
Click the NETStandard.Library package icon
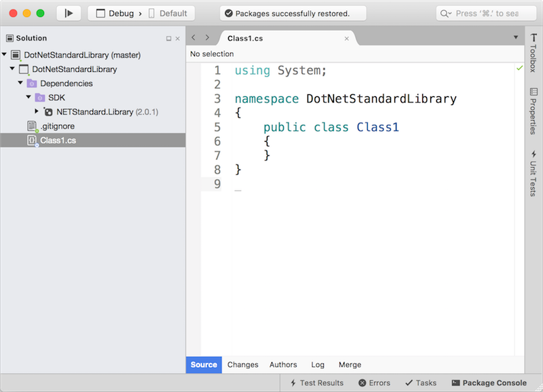[x=48, y=112]
